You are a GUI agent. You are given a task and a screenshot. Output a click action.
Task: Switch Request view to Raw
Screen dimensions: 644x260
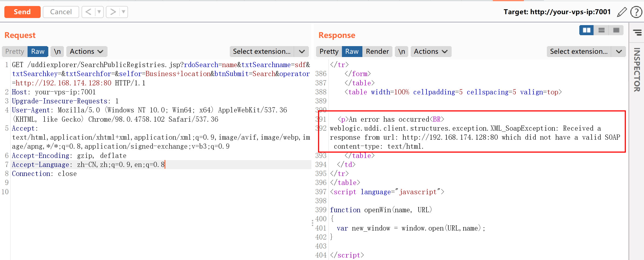38,52
